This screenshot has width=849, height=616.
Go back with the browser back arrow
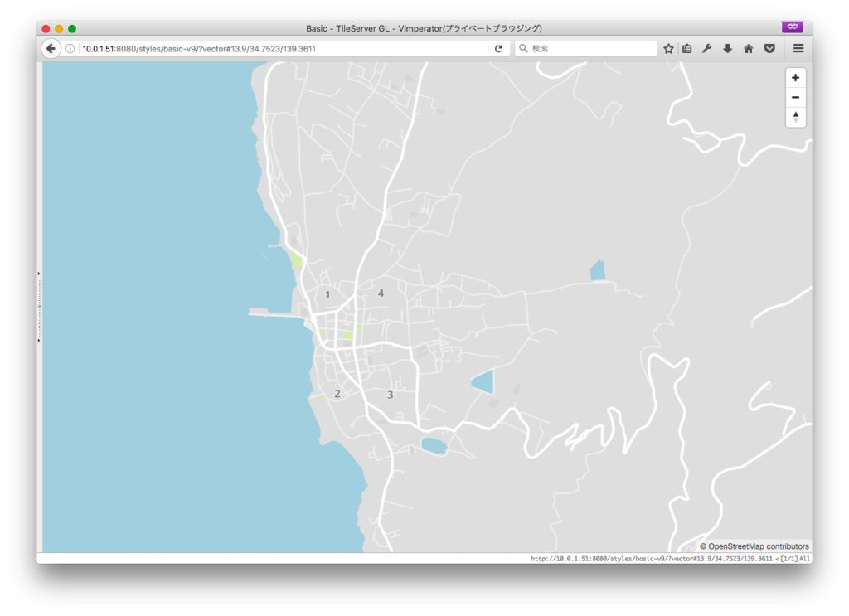click(x=51, y=49)
